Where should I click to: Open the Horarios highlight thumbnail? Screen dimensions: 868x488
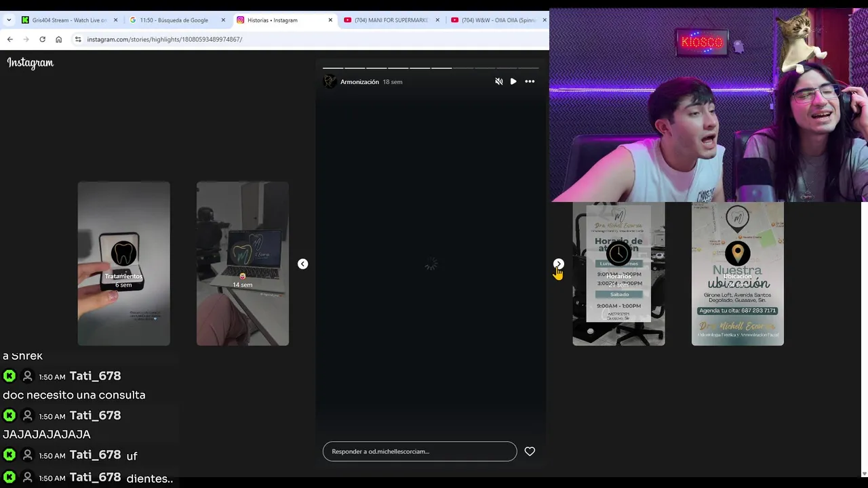pyautogui.click(x=618, y=273)
